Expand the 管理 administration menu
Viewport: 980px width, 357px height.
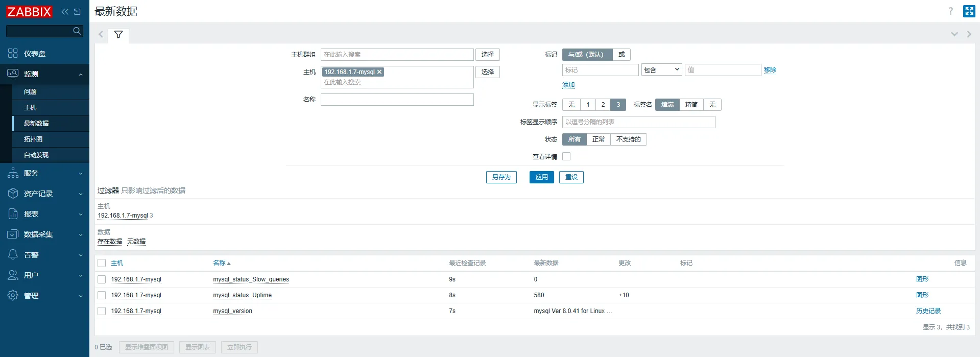[x=44, y=296]
